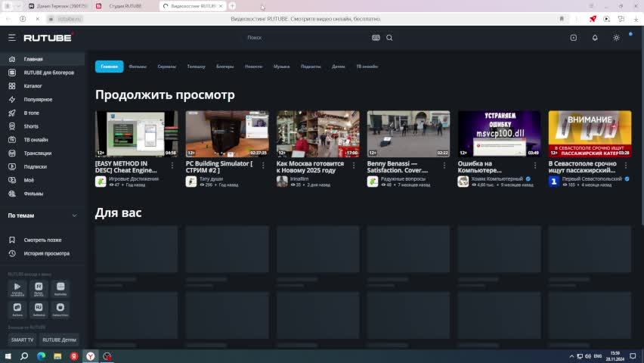The height and width of the screenshot is (363, 644).
Task: Open the PC Building Simulator video thumbnail
Action: pos(227,134)
